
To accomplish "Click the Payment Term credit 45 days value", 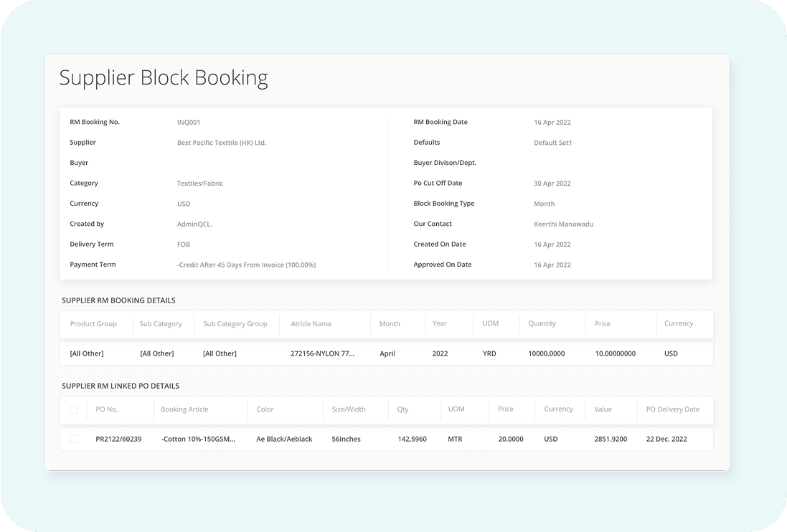I will (246, 265).
